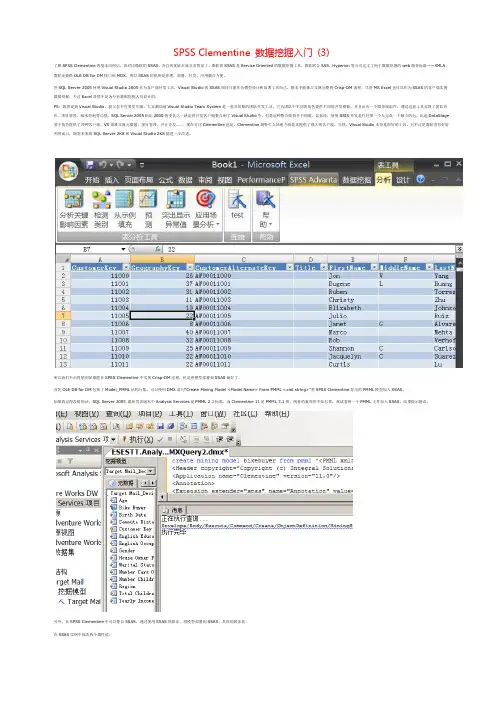Click into the formula bar showing 22

coord(310,249)
